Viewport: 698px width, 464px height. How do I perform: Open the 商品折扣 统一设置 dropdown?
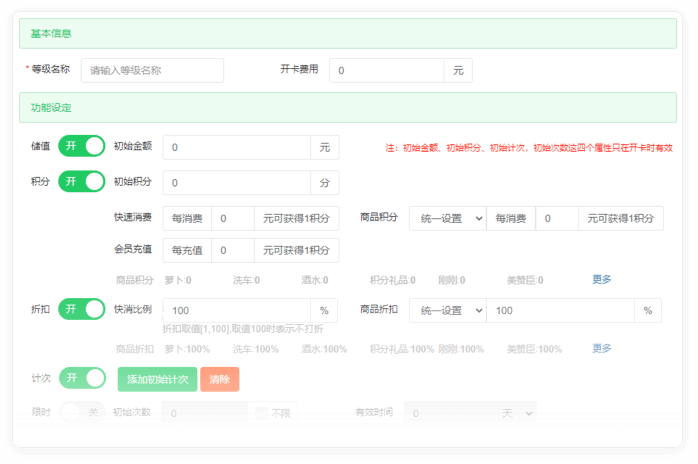pyautogui.click(x=448, y=310)
